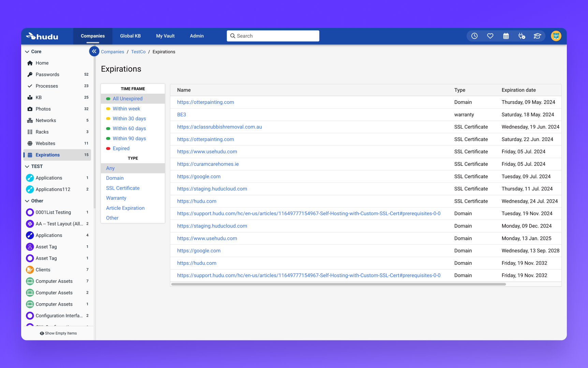The height and width of the screenshot is (368, 588).
Task: Click the https://google.com link in the table
Action: pyautogui.click(x=199, y=177)
